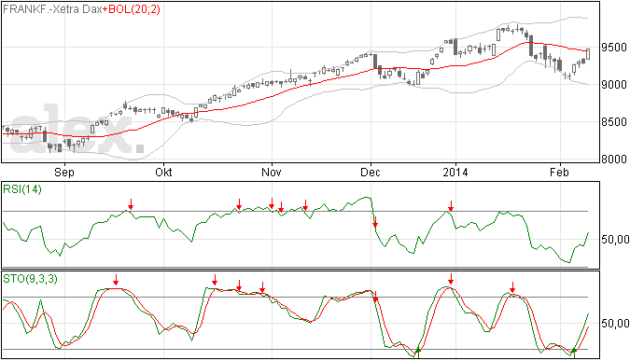This screenshot has width=644, height=361.
Task: Click the RSI(14) panel label
Action: pyautogui.click(x=22, y=189)
